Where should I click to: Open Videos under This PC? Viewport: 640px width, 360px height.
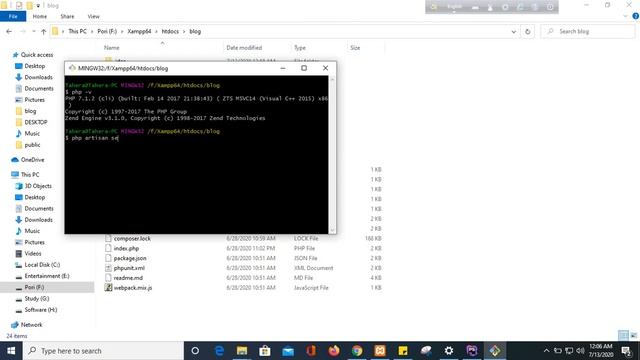coord(28,253)
